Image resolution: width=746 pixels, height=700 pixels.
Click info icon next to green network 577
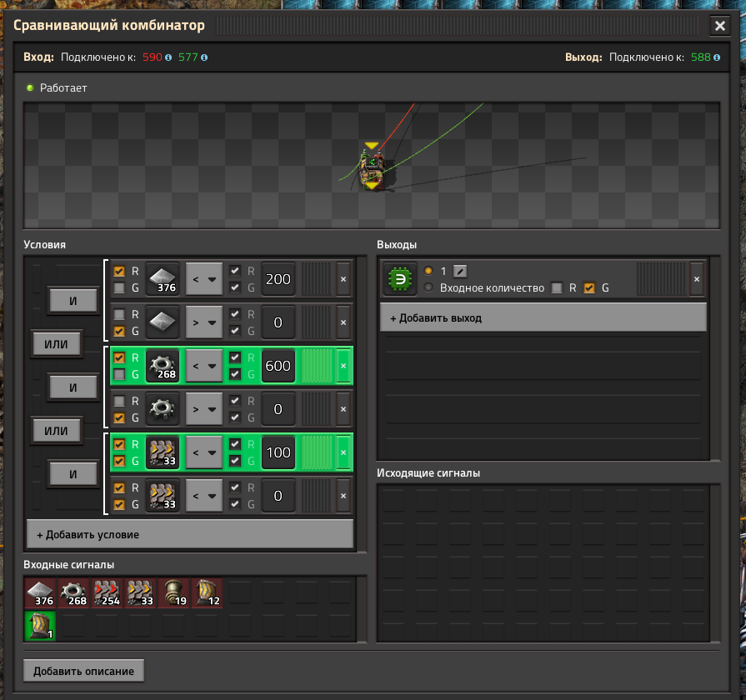click(x=204, y=57)
